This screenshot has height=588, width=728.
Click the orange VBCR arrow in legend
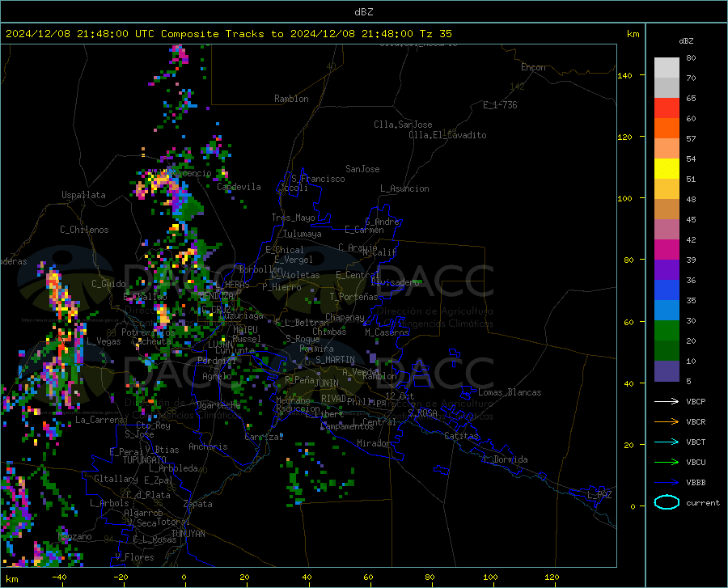(667, 422)
